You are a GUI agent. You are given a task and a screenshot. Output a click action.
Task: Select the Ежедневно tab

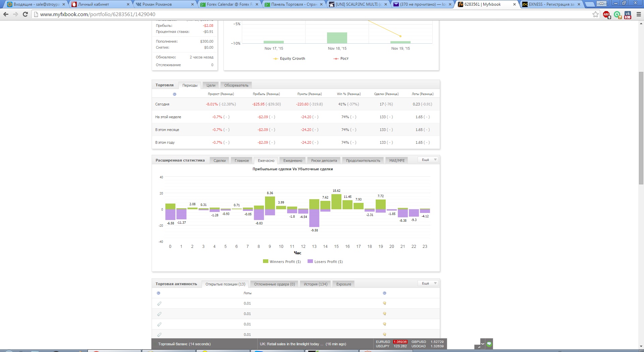pyautogui.click(x=293, y=161)
